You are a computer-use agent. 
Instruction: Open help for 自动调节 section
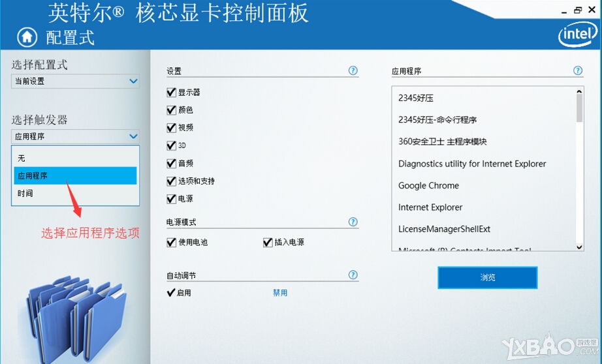point(353,275)
